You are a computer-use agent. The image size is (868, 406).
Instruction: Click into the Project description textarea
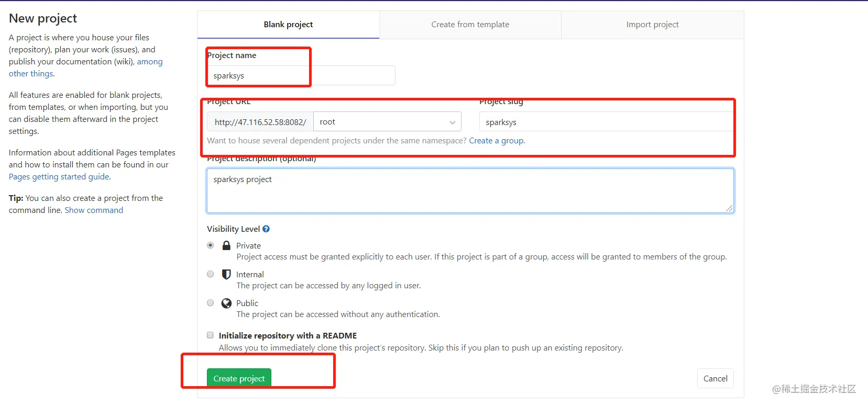(x=470, y=190)
